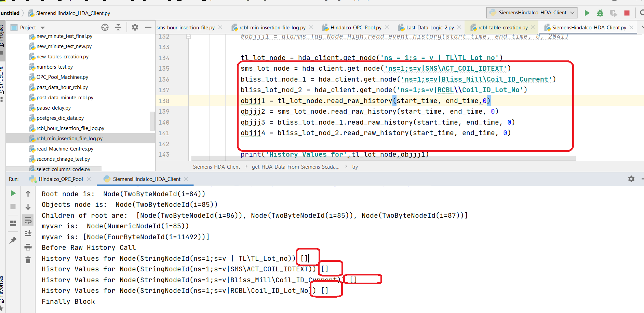644x313 pixels.
Task: Open the Hindalco_OPC_Pool.py editor tab
Action: tap(356, 28)
